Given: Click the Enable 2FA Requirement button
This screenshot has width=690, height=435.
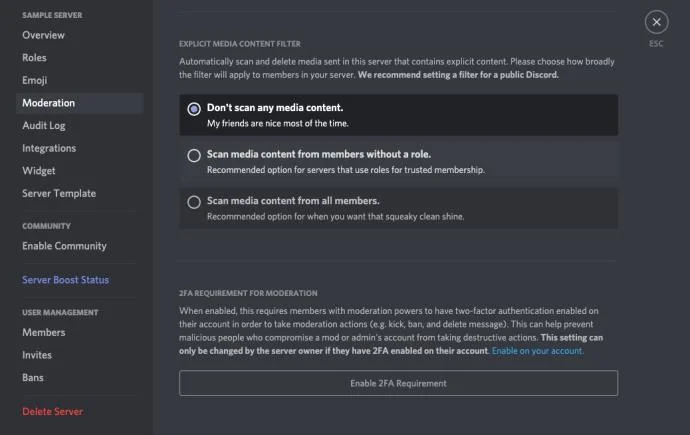Looking at the screenshot, I should pyautogui.click(x=398, y=383).
